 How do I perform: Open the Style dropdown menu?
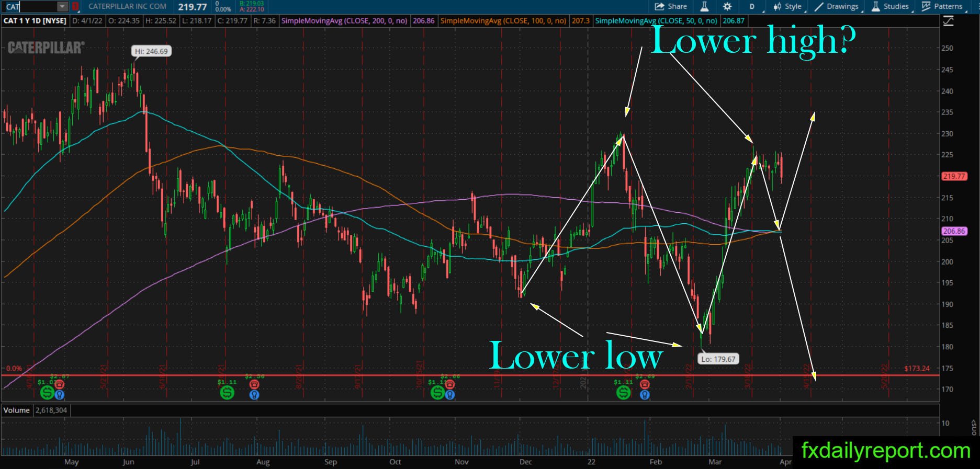pos(788,7)
